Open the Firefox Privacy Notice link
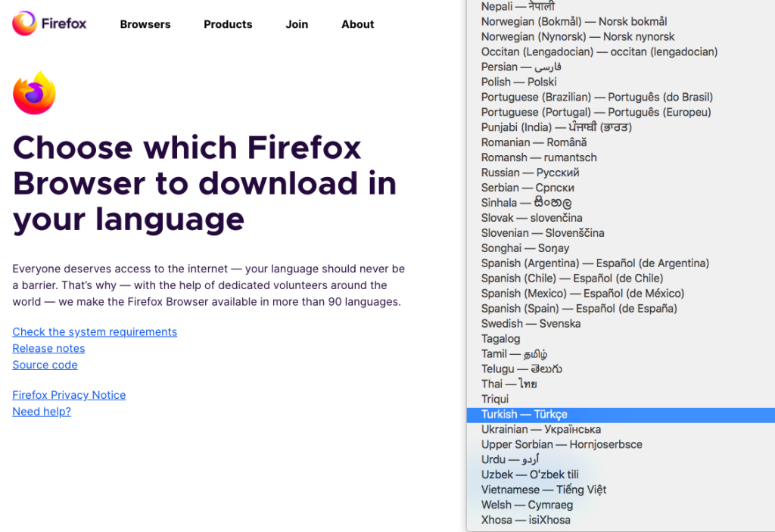Viewport: 775px width, 532px height. click(x=69, y=395)
